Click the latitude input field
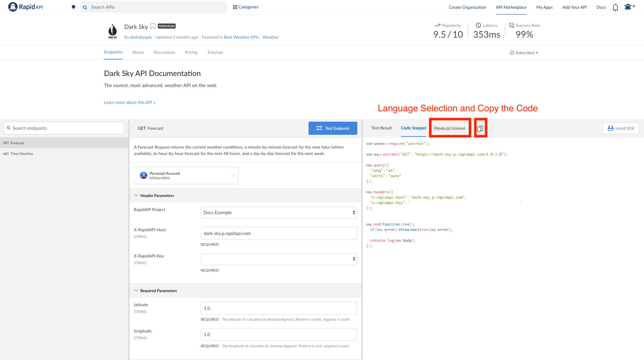Screen dimensions: 644x360 279,308
